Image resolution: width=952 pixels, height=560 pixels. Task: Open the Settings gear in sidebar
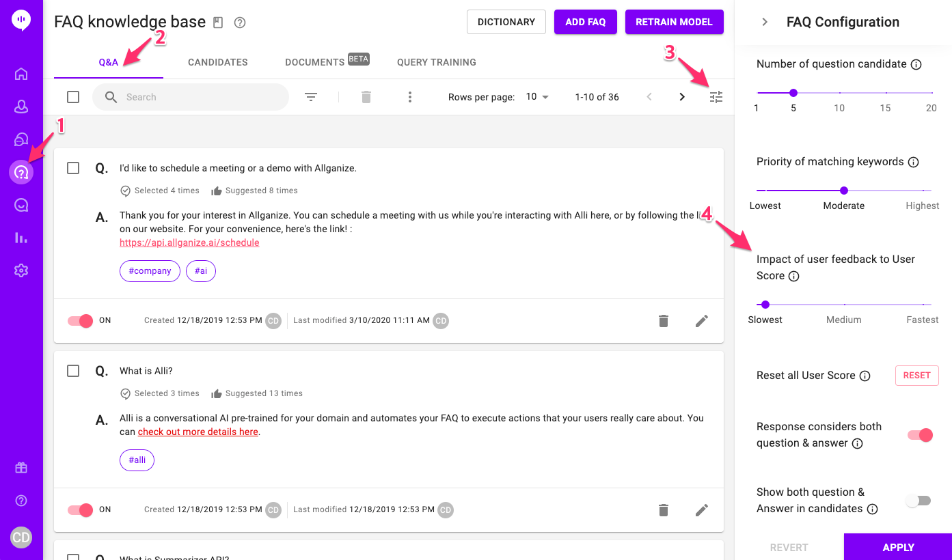click(x=21, y=270)
